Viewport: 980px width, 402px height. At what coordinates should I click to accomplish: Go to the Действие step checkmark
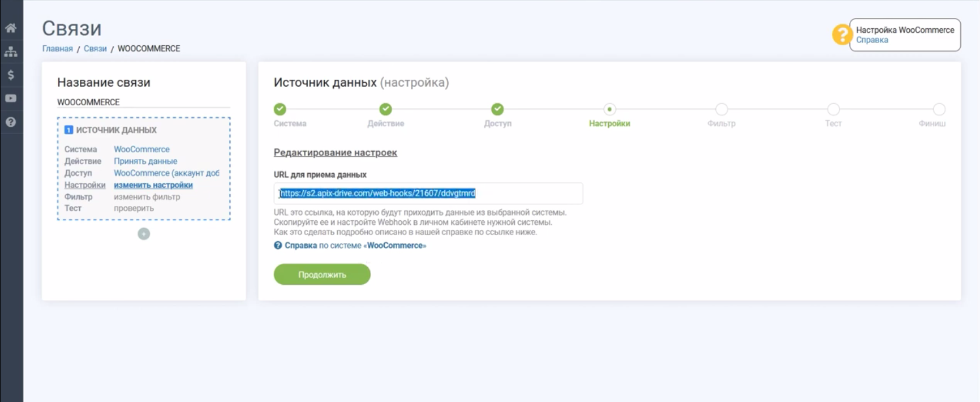coord(385,109)
